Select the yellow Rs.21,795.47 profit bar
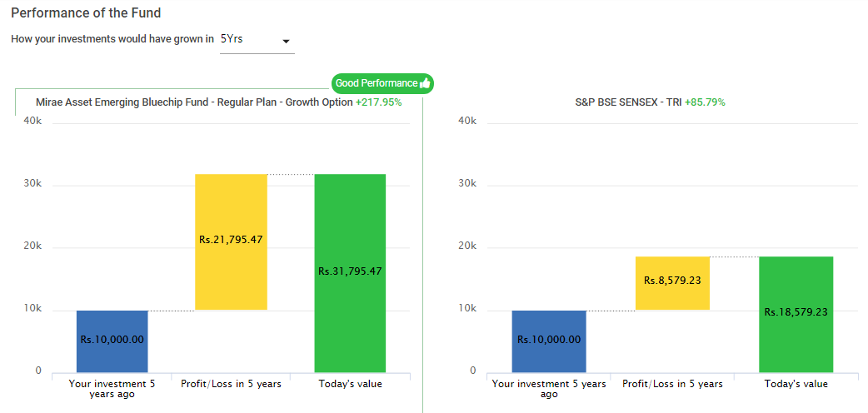868x413 pixels. tap(231, 241)
